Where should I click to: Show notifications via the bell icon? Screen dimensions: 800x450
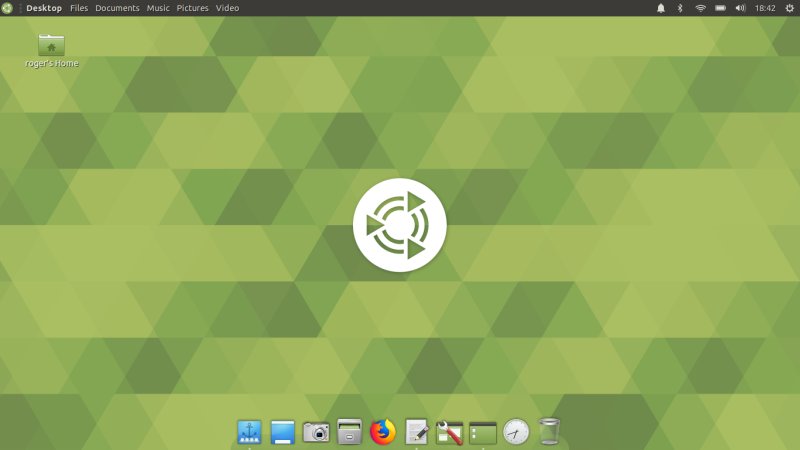(x=661, y=8)
